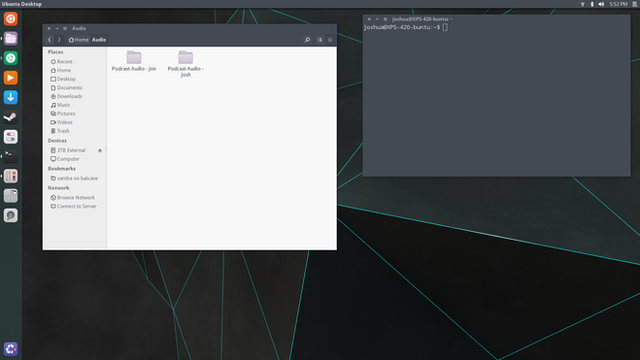Image resolution: width=640 pixels, height=360 pixels.
Task: Open the clock showing 5:52 PM
Action: 618,4
